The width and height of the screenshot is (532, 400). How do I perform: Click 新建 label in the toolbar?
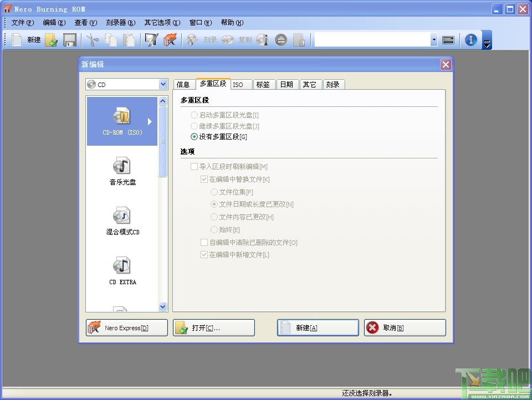[x=34, y=40]
